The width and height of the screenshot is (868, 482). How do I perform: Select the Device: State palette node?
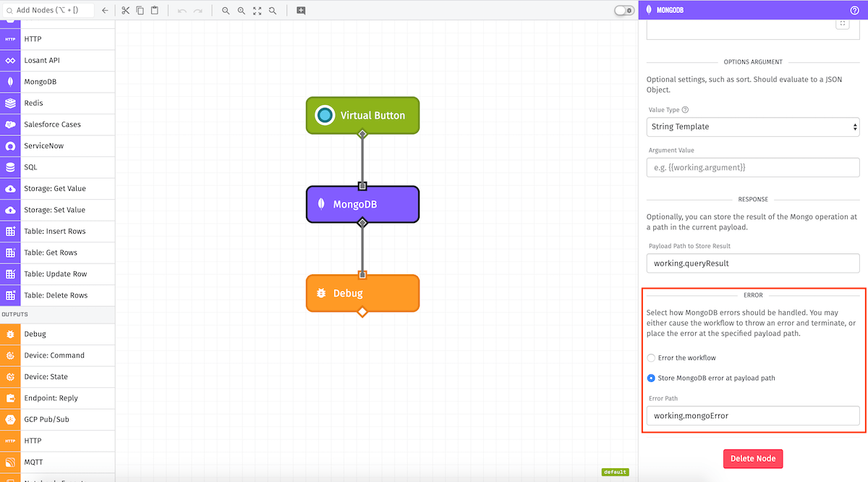(x=58, y=376)
